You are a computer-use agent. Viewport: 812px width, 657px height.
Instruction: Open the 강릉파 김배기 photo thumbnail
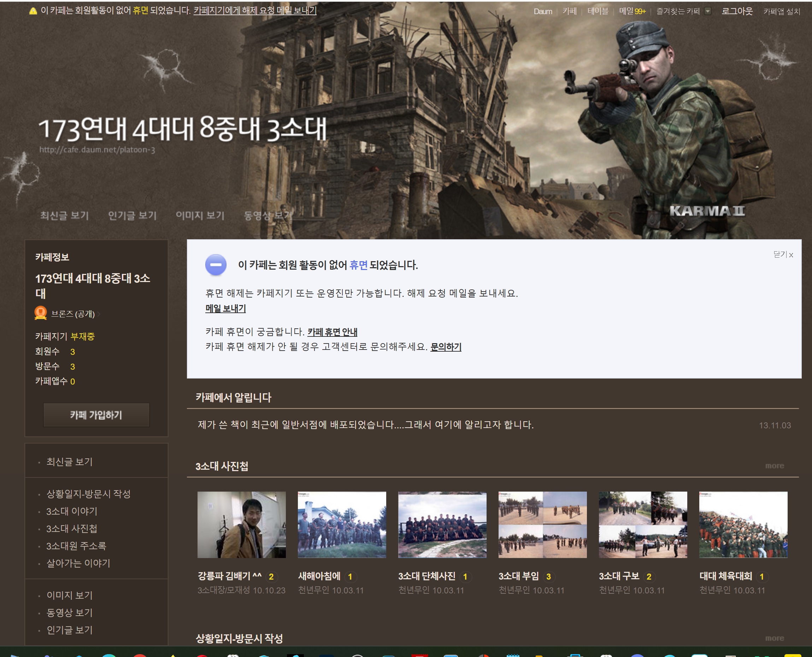tap(241, 524)
